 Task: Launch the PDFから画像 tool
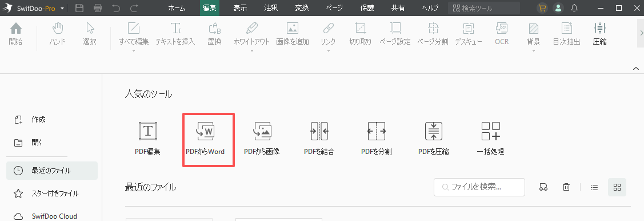262,139
